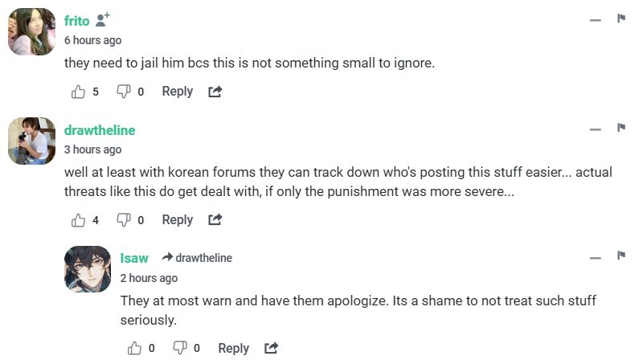Reply to frito's comment
The image size is (635, 364).
click(177, 92)
